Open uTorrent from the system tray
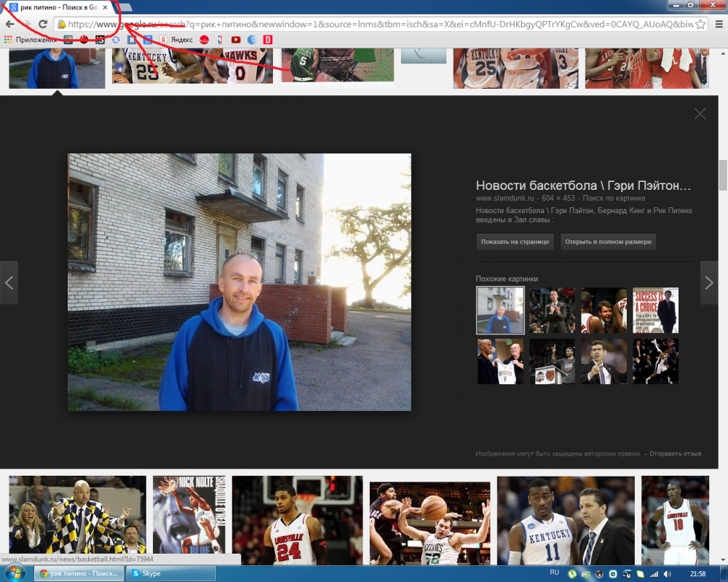Screen dimensions: 728x582 tap(573, 573)
